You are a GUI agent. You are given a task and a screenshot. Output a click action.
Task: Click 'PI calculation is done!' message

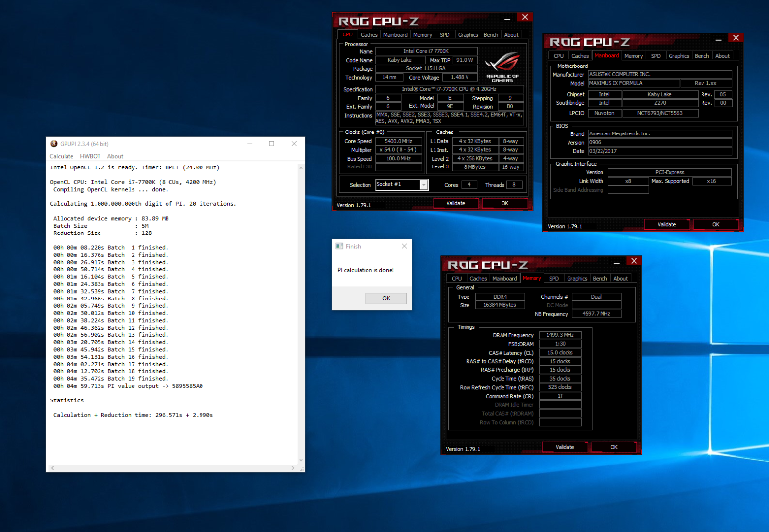(x=366, y=270)
